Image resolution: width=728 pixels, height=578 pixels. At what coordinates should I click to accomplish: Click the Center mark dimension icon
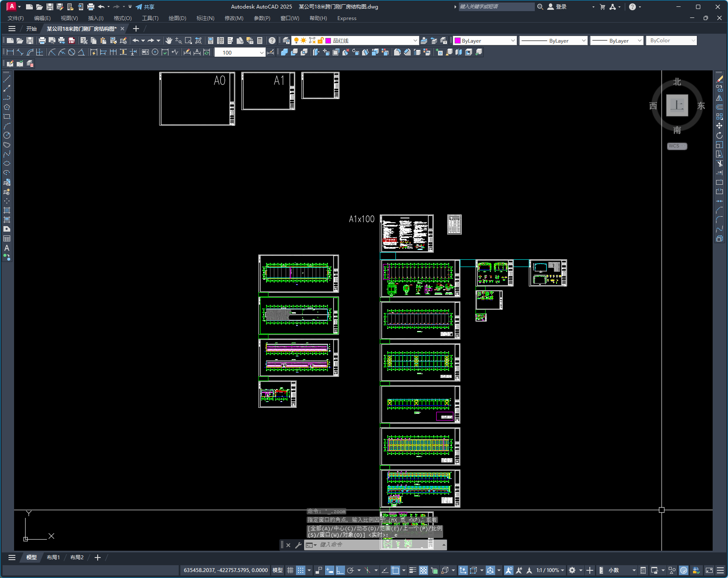point(155,52)
